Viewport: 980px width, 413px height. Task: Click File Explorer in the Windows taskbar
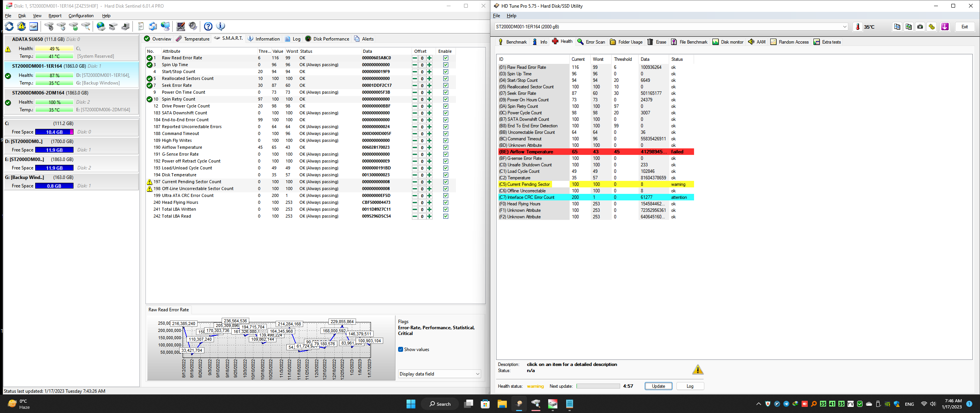[x=502, y=404]
